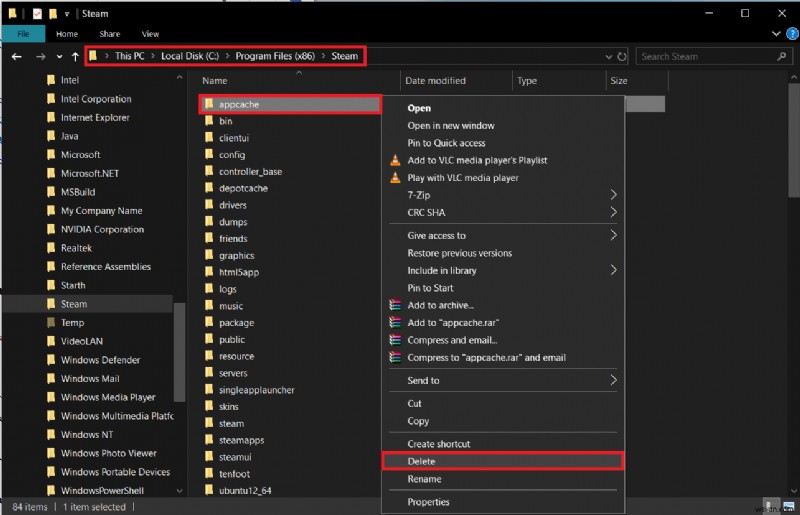This screenshot has width=800, height=515.
Task: Select Windows Defender in the navigation tree
Action: coord(100,360)
